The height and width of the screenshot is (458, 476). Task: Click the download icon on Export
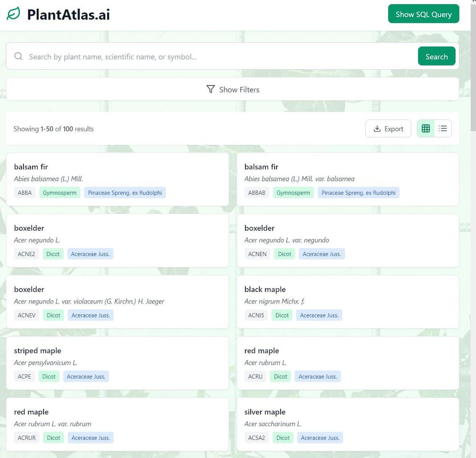click(377, 129)
